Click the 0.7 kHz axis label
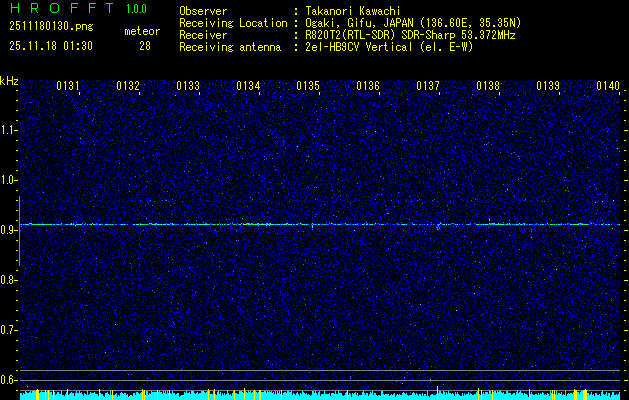Screen dimensions: 629x400 [8, 330]
